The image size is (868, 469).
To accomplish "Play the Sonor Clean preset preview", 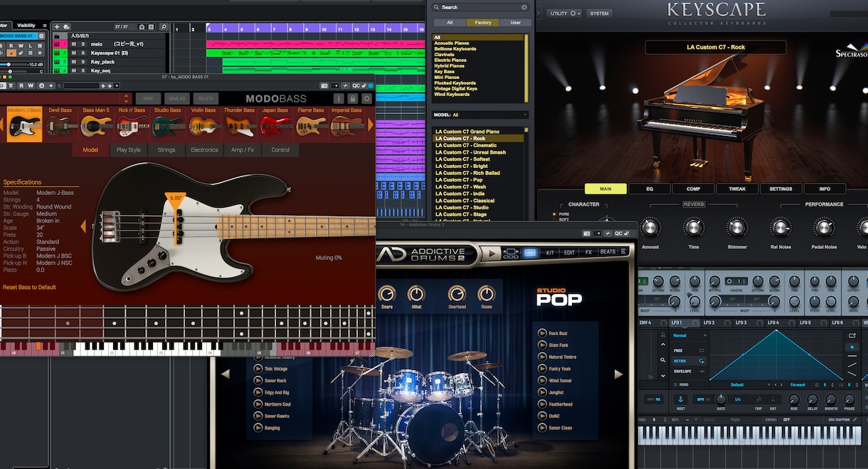I will tap(542, 428).
